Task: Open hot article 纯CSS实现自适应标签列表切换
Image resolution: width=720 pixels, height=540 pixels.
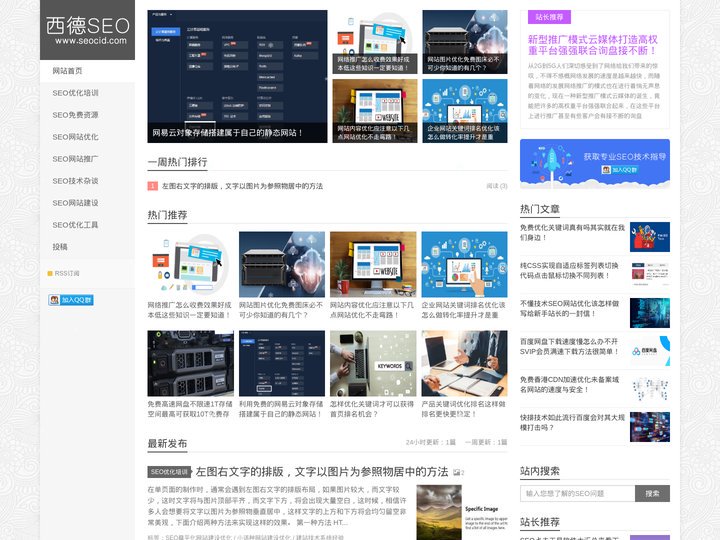Action: pos(569,270)
